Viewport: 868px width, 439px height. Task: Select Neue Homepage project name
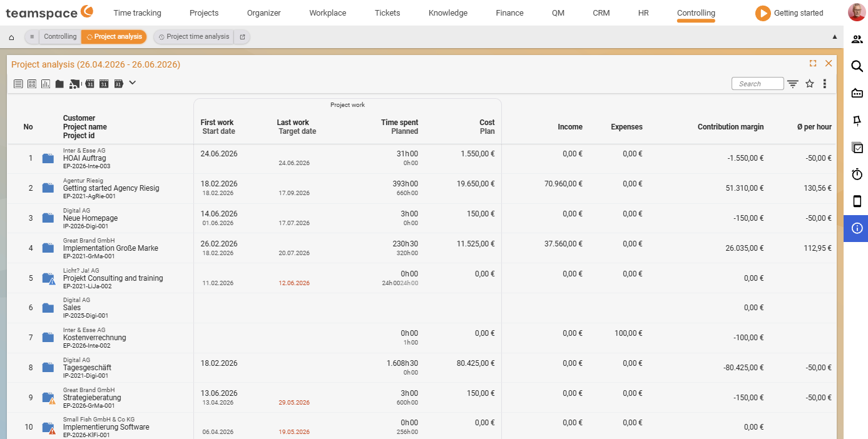coord(90,218)
